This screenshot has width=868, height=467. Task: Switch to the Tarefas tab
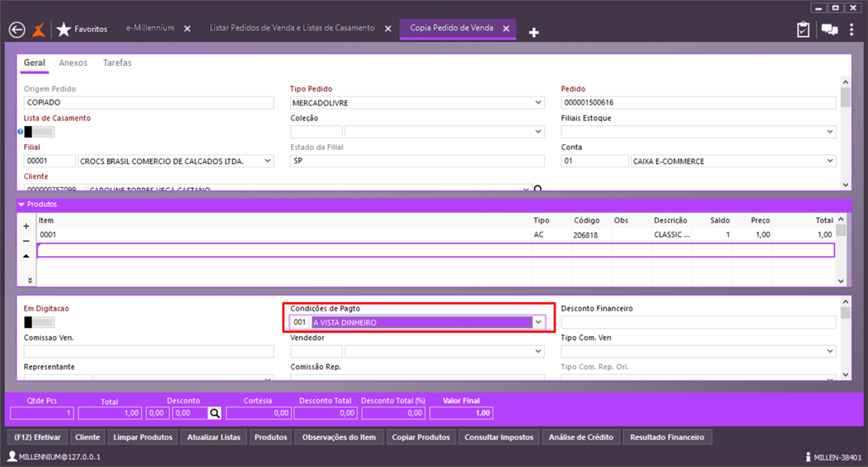point(117,63)
